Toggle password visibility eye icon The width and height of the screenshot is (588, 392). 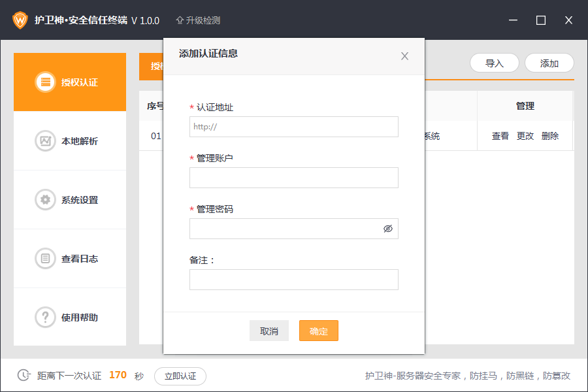(387, 229)
